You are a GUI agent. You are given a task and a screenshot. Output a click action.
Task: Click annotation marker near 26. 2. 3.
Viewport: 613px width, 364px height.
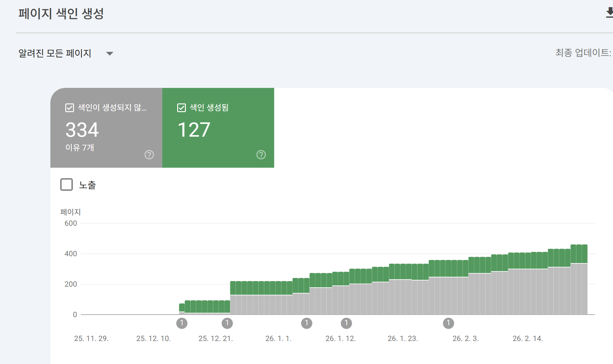tap(448, 323)
